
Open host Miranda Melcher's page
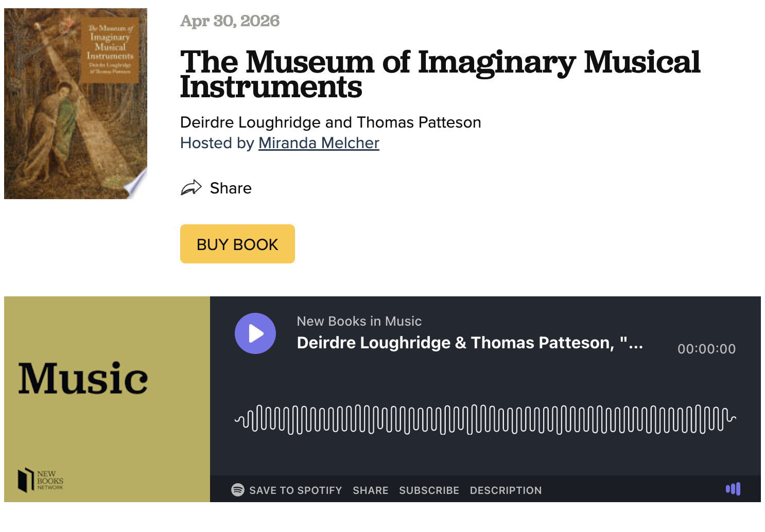[319, 143]
